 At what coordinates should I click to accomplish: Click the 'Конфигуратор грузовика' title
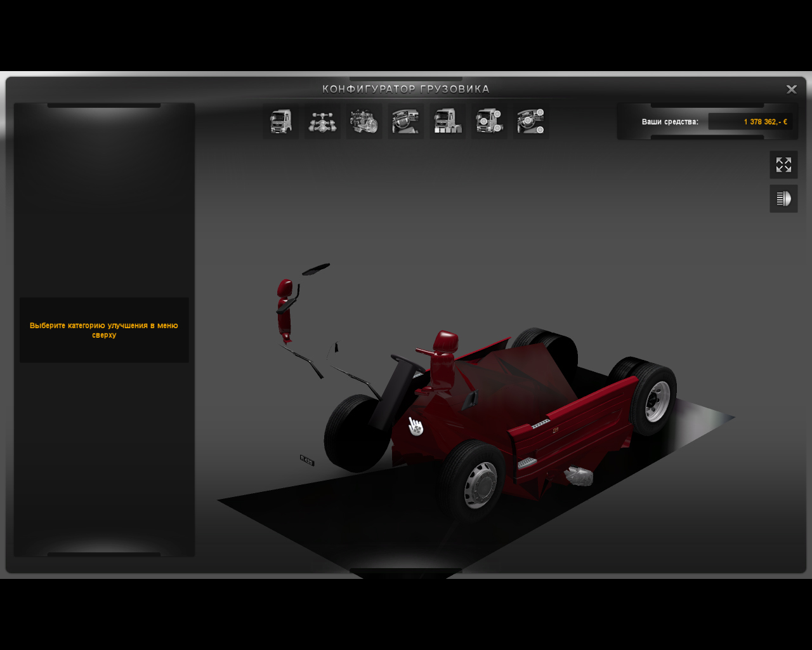[x=406, y=89]
